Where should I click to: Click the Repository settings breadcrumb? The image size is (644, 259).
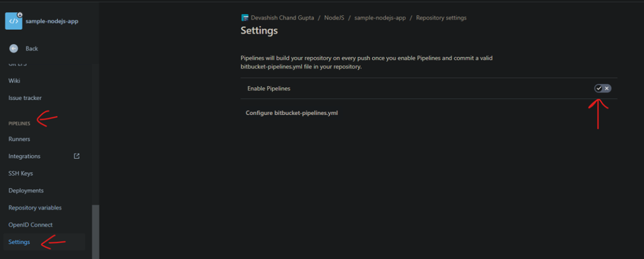point(441,18)
